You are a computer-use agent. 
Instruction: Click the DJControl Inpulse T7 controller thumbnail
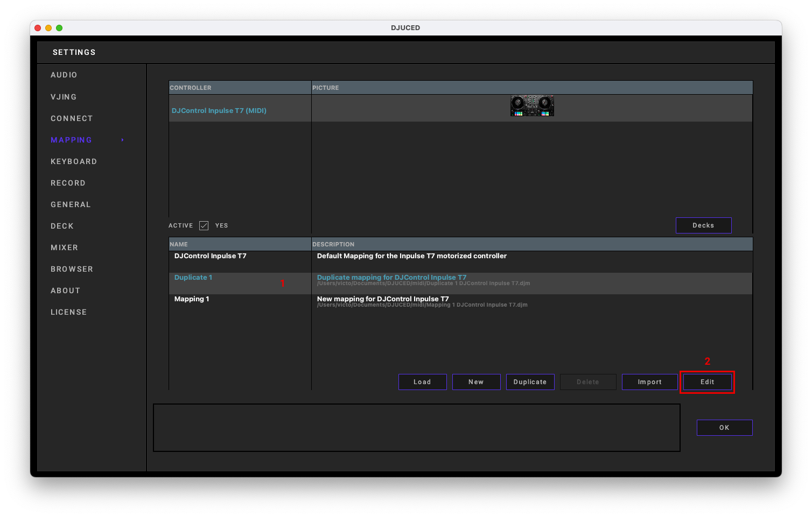pos(532,105)
